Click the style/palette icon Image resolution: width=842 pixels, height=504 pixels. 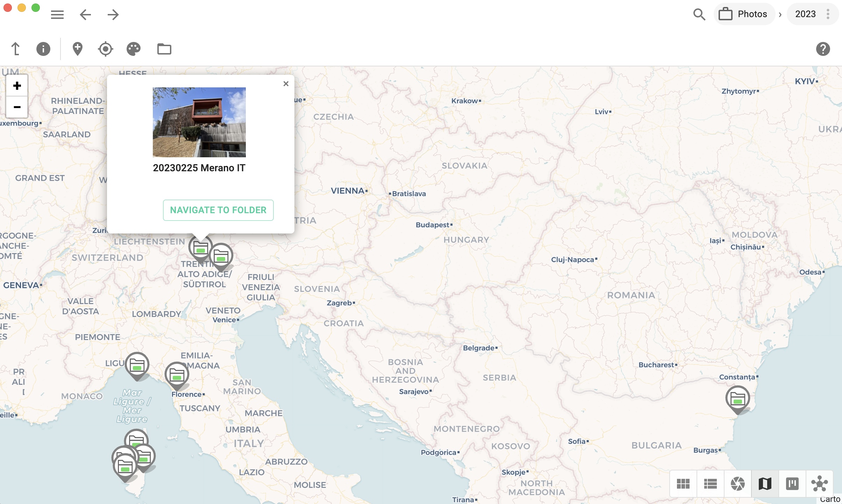133,49
